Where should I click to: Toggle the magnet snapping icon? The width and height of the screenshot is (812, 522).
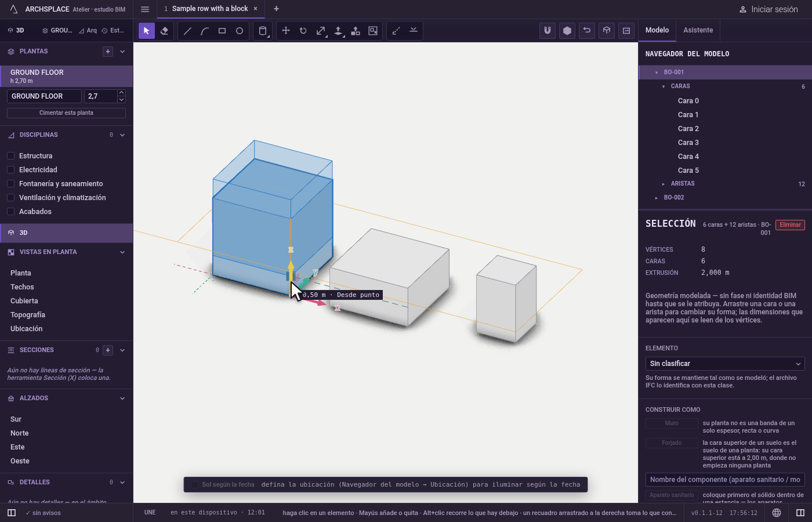(x=548, y=31)
